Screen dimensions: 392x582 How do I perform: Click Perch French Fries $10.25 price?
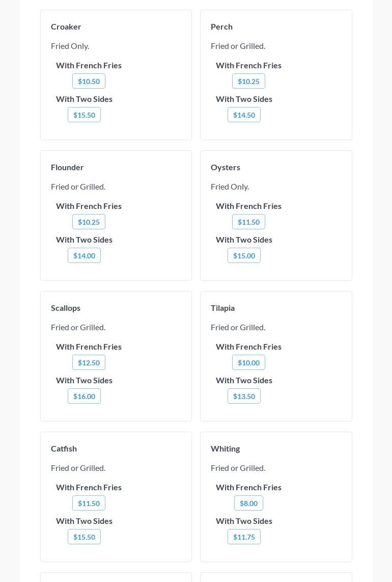click(x=248, y=81)
